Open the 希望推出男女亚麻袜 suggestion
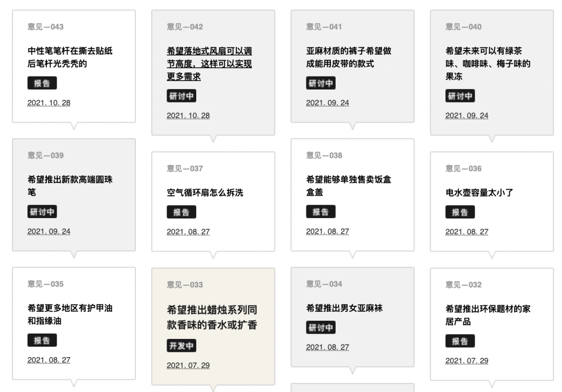 tap(344, 308)
